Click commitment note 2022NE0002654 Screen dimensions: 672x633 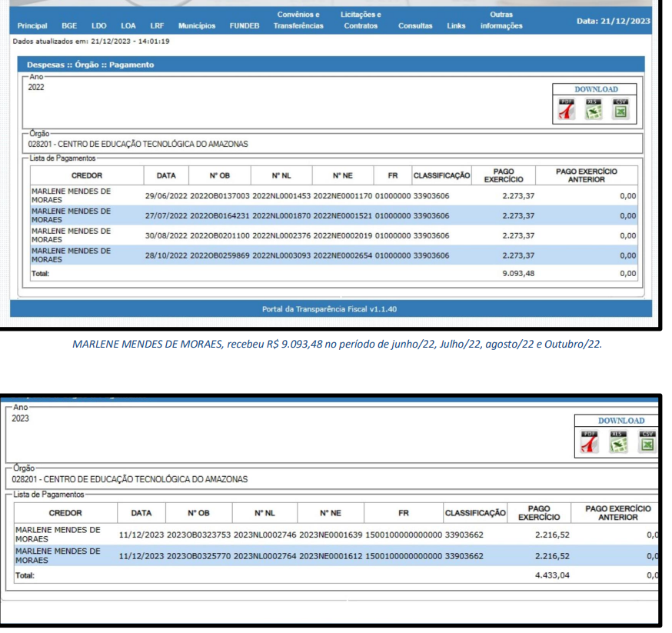click(343, 255)
